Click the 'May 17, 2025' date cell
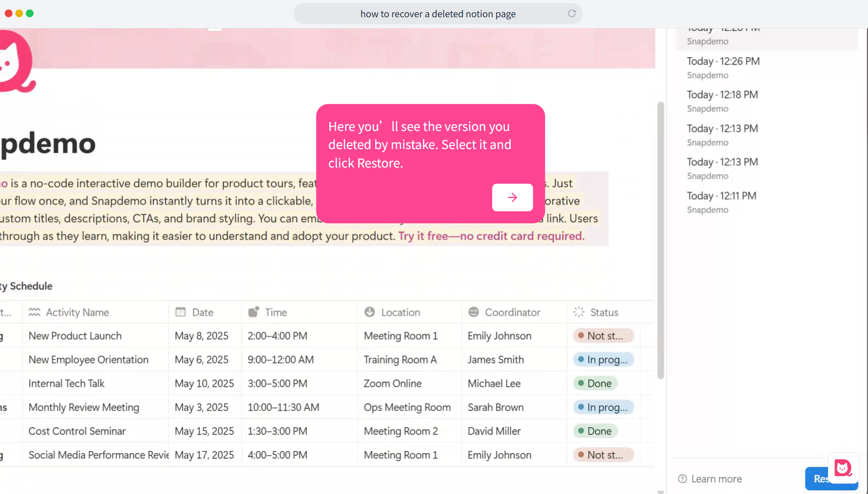The width and height of the screenshot is (868, 494). click(205, 455)
